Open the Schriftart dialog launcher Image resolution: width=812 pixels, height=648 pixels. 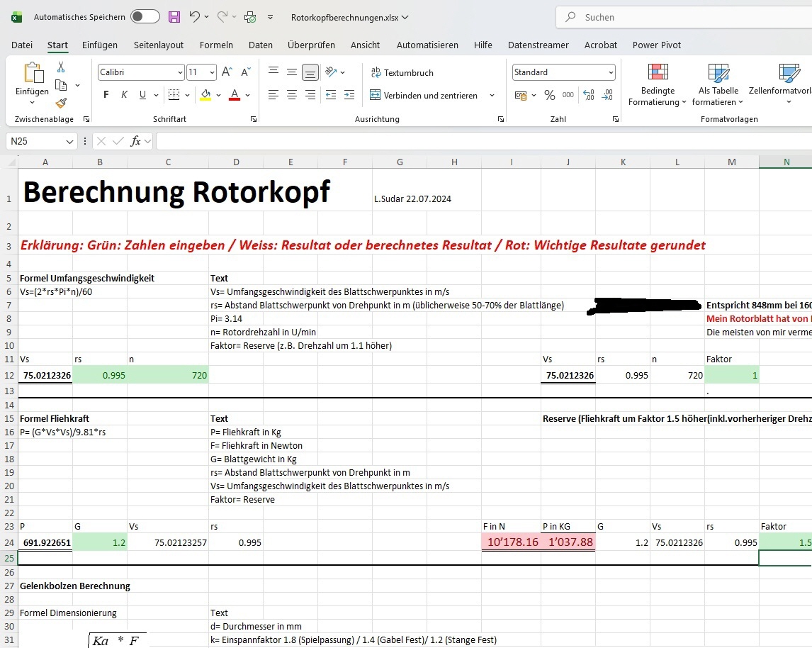(254, 119)
